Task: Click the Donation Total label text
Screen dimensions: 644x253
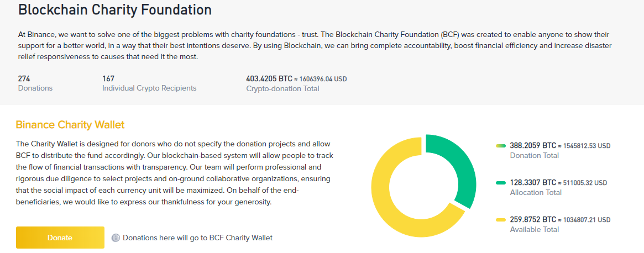Action: coord(535,155)
